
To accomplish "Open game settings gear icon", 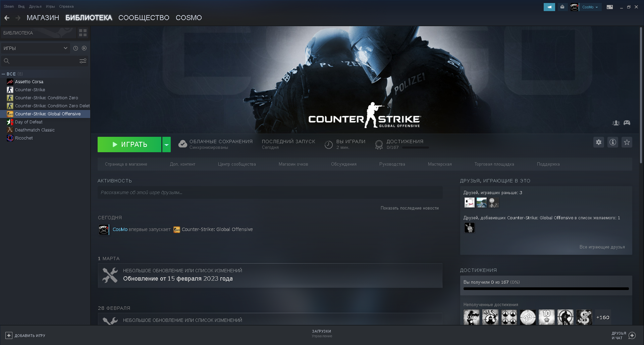I will 599,142.
